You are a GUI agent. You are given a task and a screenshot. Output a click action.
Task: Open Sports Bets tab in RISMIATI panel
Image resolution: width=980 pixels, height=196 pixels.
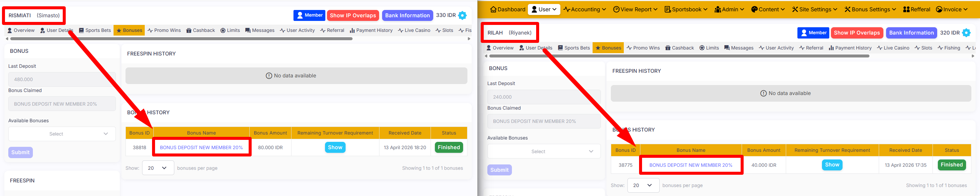point(95,31)
